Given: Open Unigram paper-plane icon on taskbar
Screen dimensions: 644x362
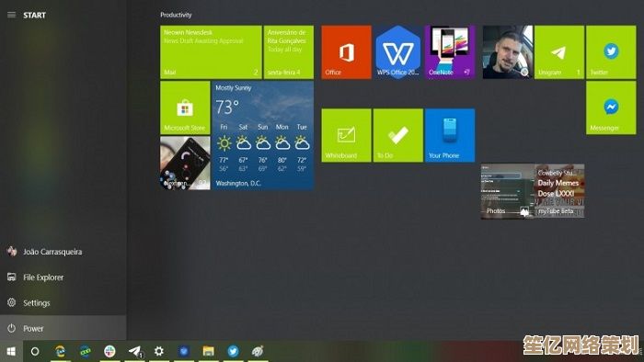Looking at the screenshot, I should pyautogui.click(x=134, y=351).
